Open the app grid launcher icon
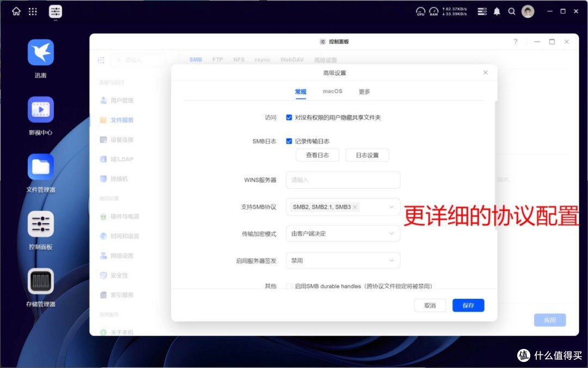The image size is (588, 368). (x=33, y=11)
